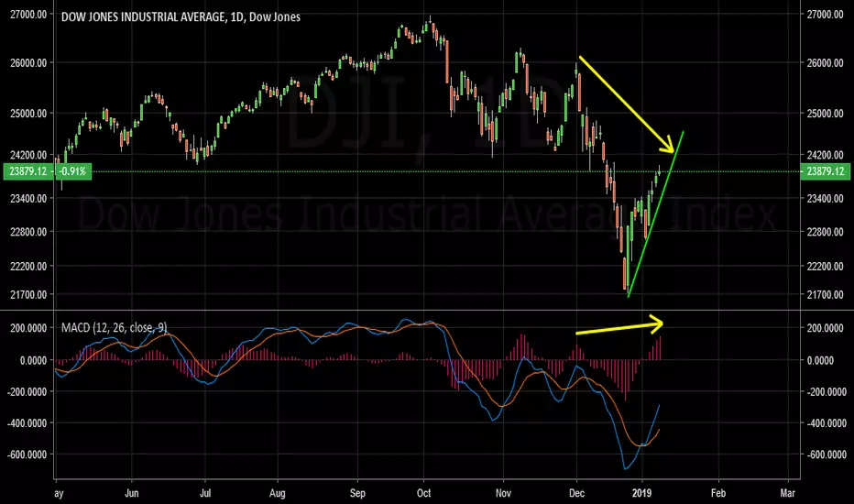The image size is (854, 504).
Task: Select MACD 200.0000 value on right scale
Action: coord(825,327)
